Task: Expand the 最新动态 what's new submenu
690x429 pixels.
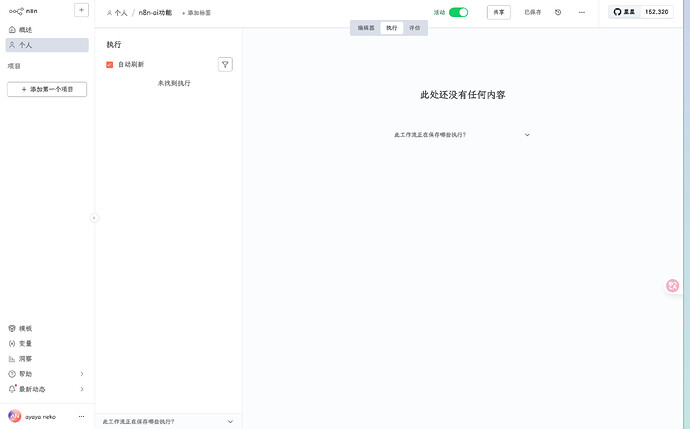Action: point(47,389)
